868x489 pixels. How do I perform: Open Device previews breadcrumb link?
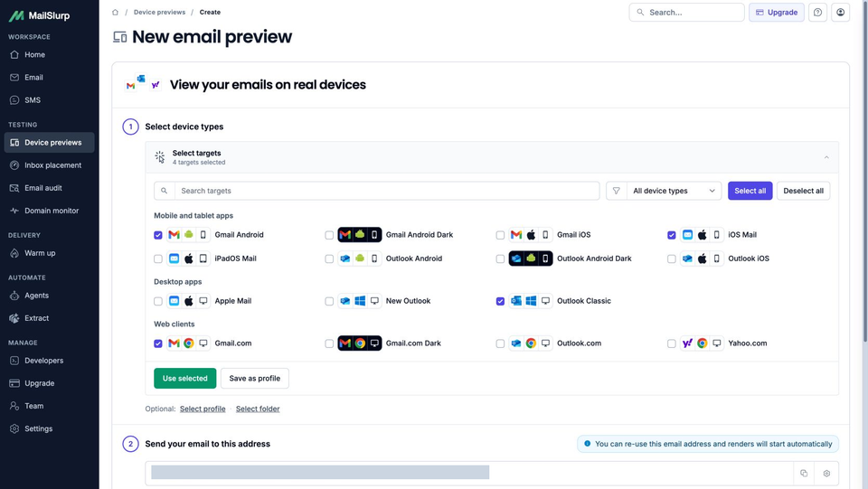coord(159,12)
